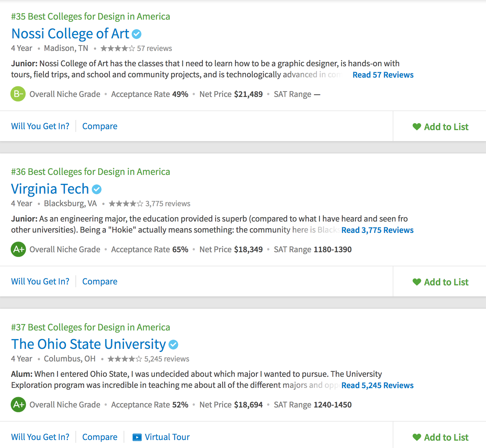Viewport: 486px width, 448px height.
Task: Read 3,775 Reviews for Virginia Tech
Action: point(377,230)
